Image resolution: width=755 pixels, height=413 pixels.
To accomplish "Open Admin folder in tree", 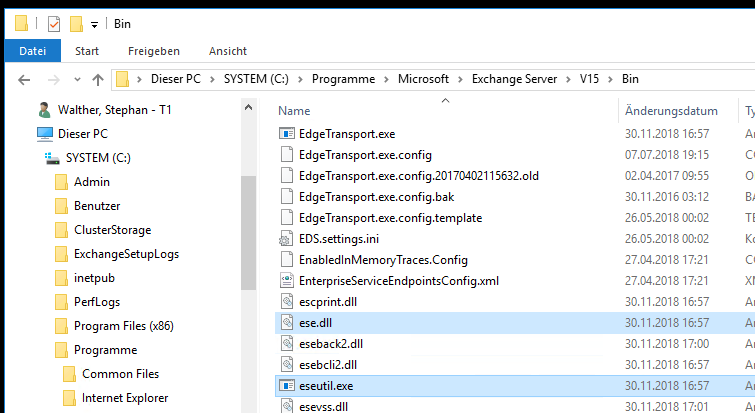I will (x=92, y=182).
